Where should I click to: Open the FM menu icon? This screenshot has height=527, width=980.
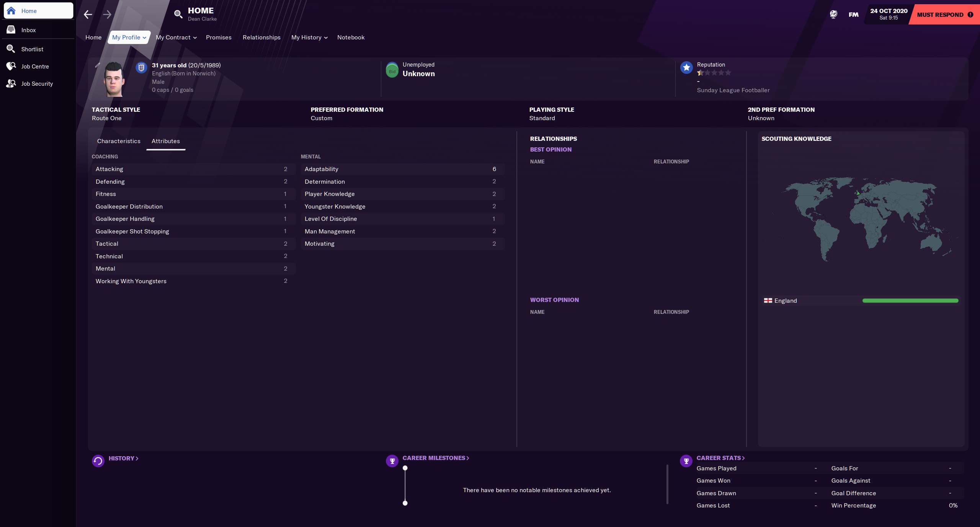[x=853, y=15]
